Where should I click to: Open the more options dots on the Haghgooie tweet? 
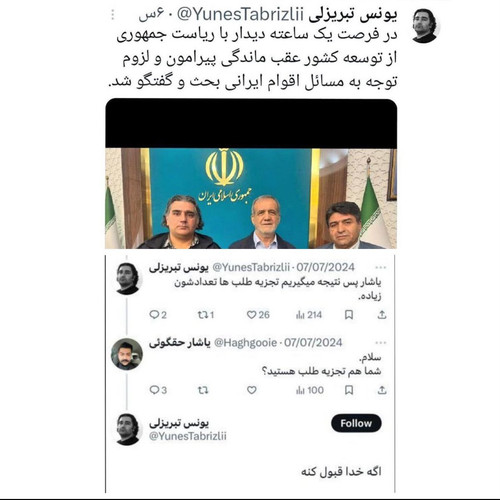pos(380,343)
